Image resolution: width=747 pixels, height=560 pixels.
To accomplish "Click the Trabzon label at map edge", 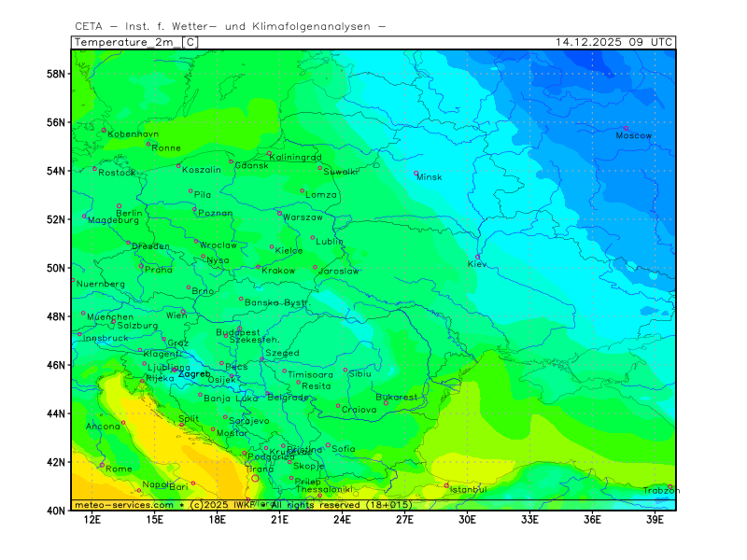I will point(657,490).
